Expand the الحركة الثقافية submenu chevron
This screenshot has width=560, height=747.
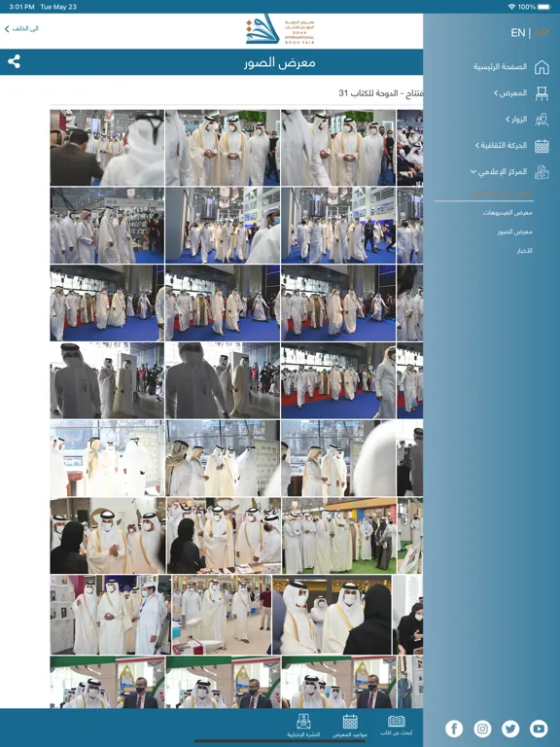[x=476, y=145]
